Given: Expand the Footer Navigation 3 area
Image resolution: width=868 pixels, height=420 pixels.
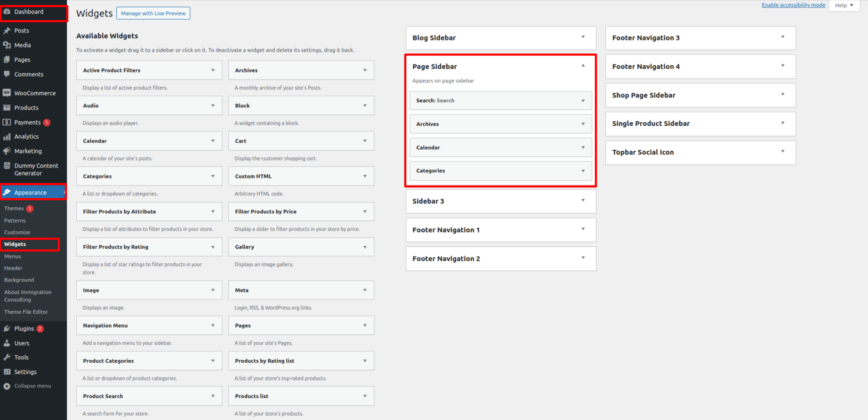Looking at the screenshot, I should (x=782, y=37).
